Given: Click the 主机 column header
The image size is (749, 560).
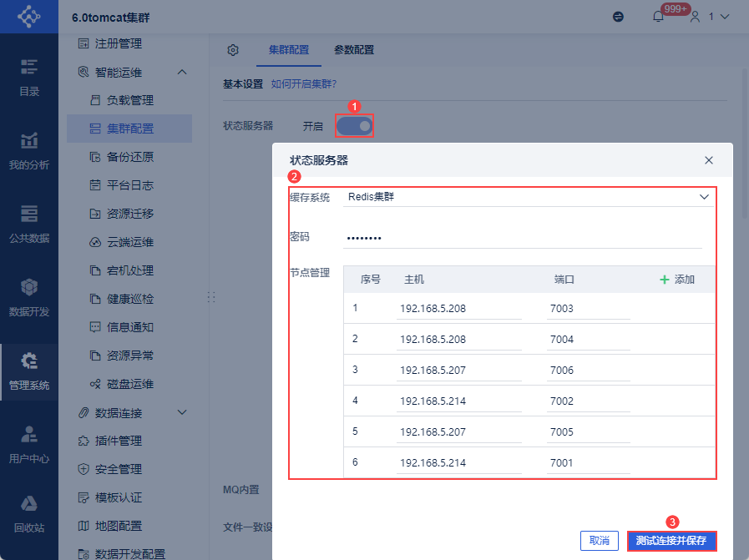Looking at the screenshot, I should point(414,280).
